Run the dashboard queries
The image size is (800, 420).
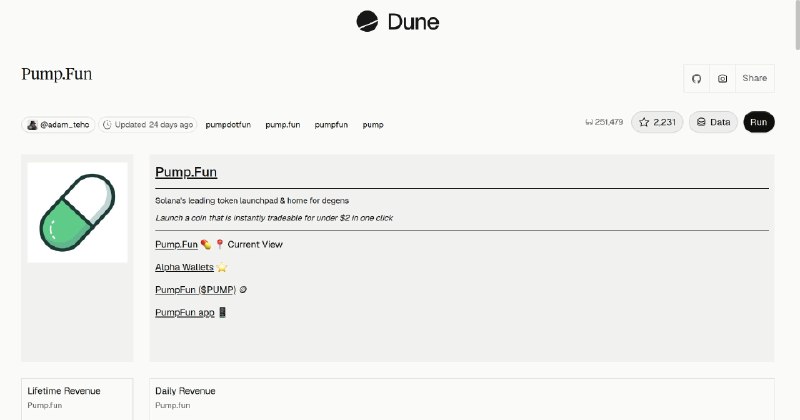pyautogui.click(x=759, y=122)
